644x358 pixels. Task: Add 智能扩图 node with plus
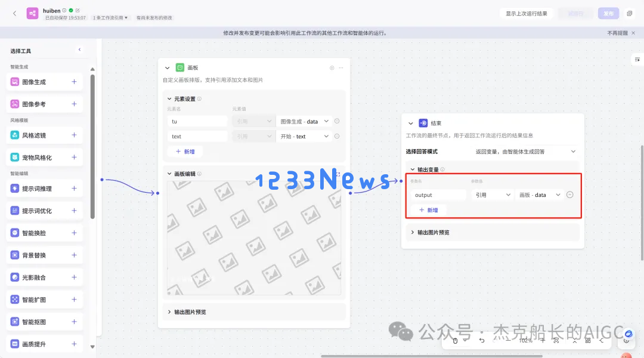pos(75,299)
